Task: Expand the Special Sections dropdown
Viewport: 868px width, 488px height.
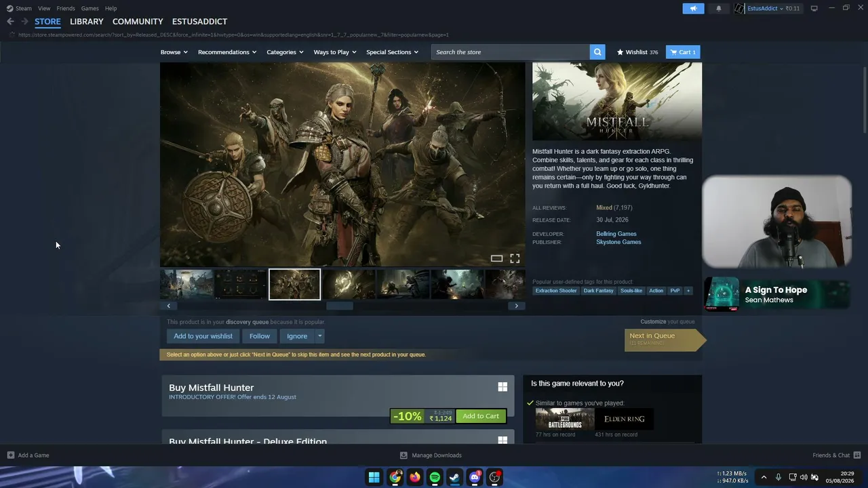Action: tap(393, 52)
